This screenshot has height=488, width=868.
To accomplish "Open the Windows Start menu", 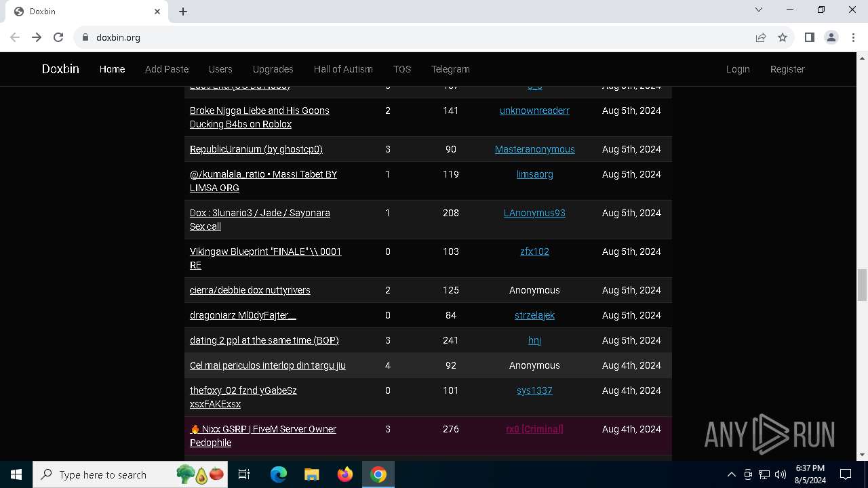I will (x=16, y=474).
